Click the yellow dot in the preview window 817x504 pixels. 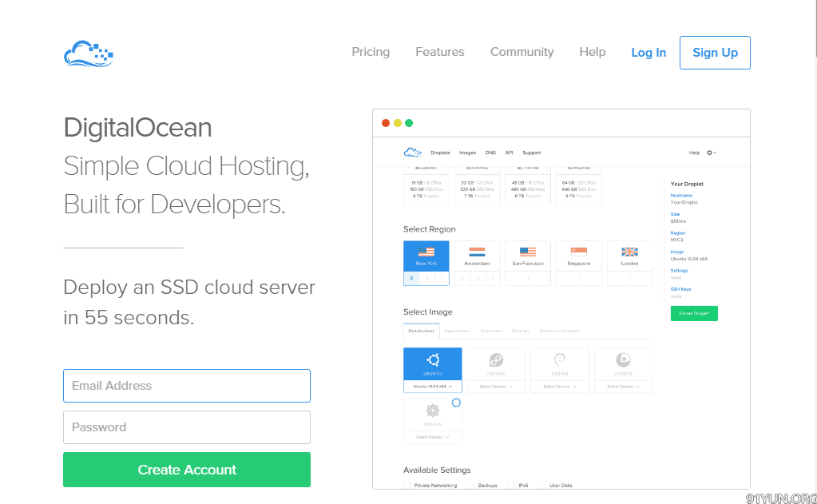[398, 123]
